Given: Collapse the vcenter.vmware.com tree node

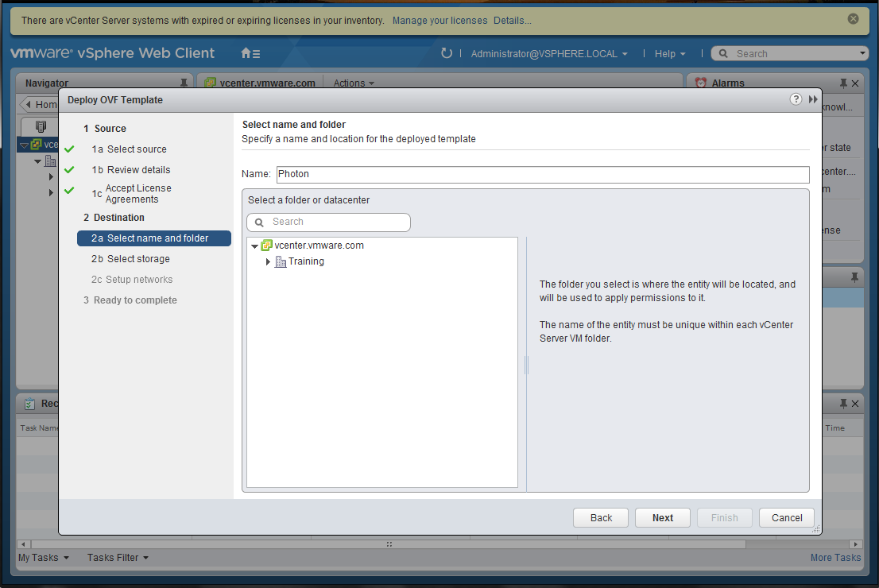Looking at the screenshot, I should tap(254, 246).
